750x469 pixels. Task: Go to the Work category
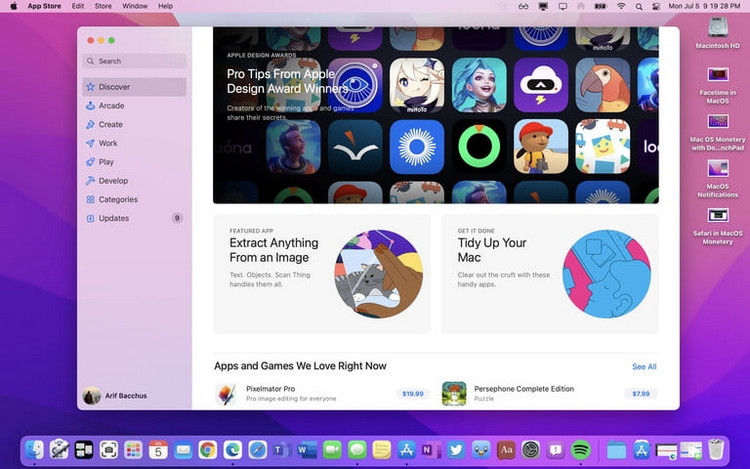(x=134, y=143)
